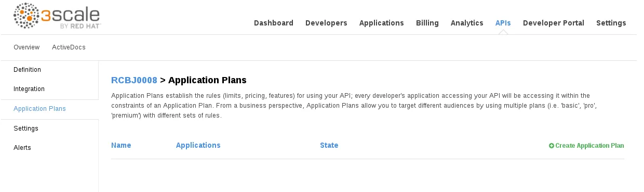
Task: Switch to the Overview subtab
Action: tap(26, 47)
